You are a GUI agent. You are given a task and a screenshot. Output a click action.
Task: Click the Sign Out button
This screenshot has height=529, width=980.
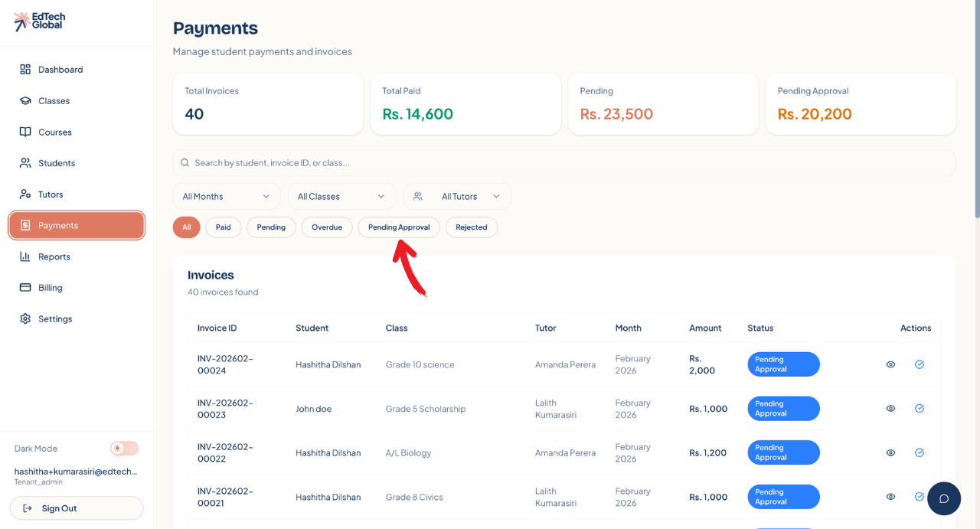(77, 508)
